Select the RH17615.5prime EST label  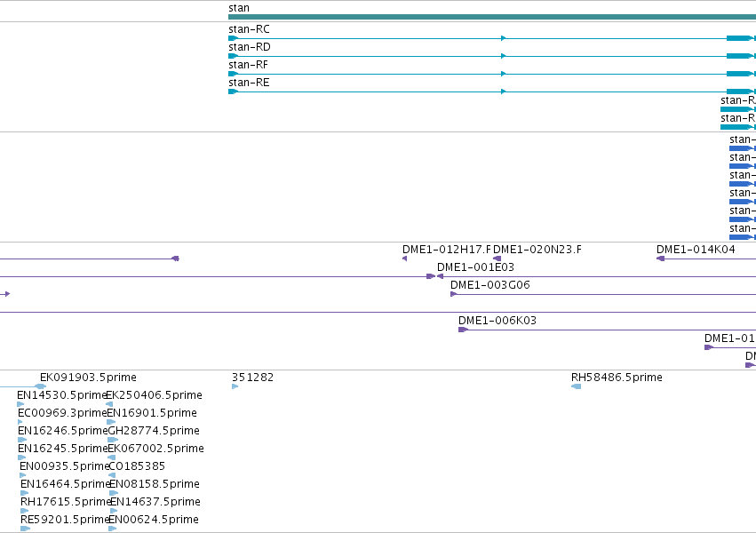pos(66,502)
